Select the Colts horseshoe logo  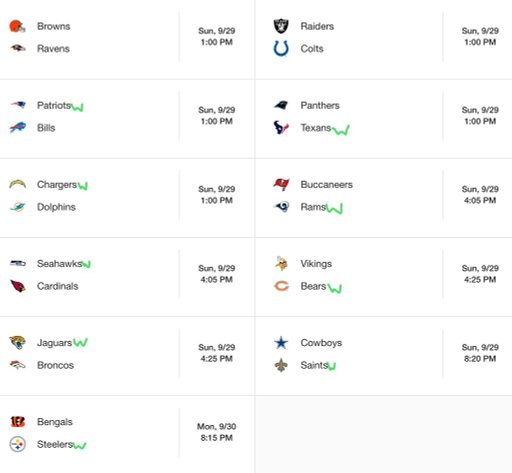(x=281, y=48)
